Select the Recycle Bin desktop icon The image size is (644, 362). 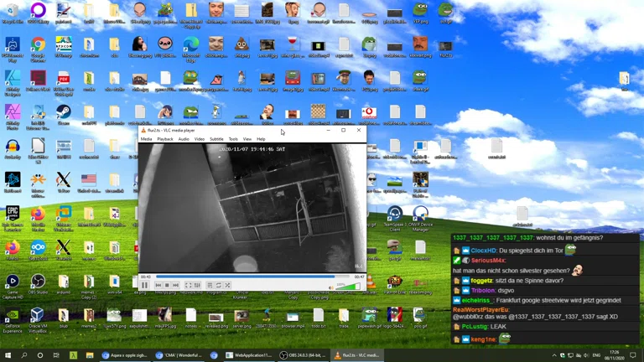13,13
